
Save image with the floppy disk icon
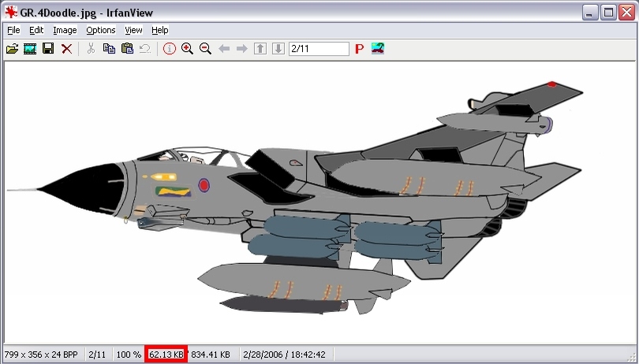click(x=48, y=49)
